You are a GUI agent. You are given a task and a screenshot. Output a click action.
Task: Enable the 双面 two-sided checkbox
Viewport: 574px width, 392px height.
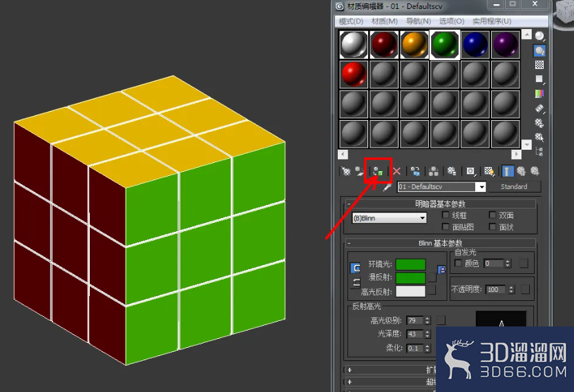click(x=492, y=215)
